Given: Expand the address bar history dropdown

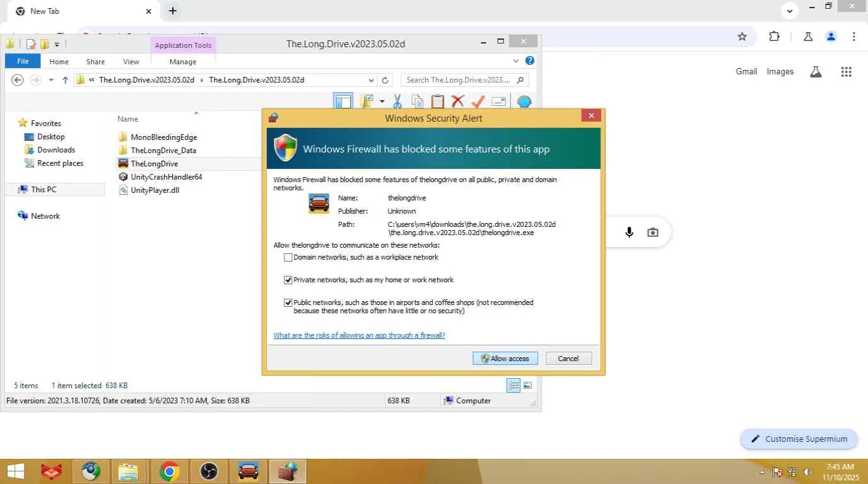Looking at the screenshot, I should (x=371, y=80).
